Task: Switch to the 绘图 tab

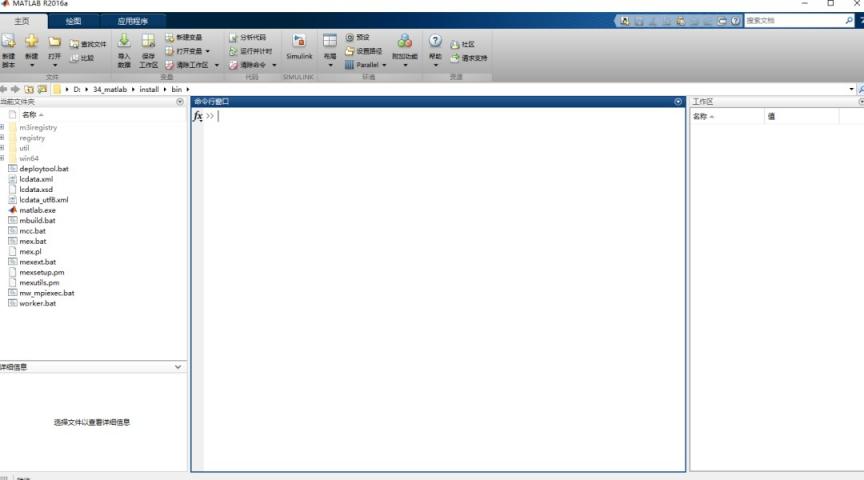Action: click(73, 21)
